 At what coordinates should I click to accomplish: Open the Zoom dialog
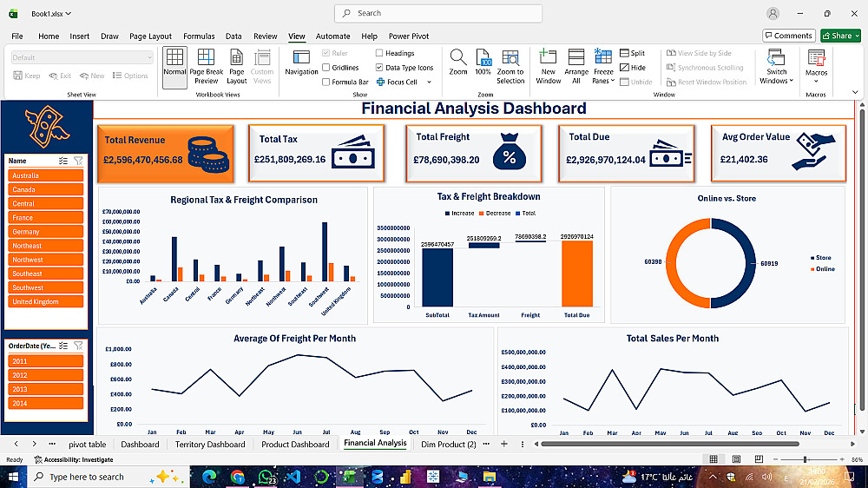coord(457,62)
